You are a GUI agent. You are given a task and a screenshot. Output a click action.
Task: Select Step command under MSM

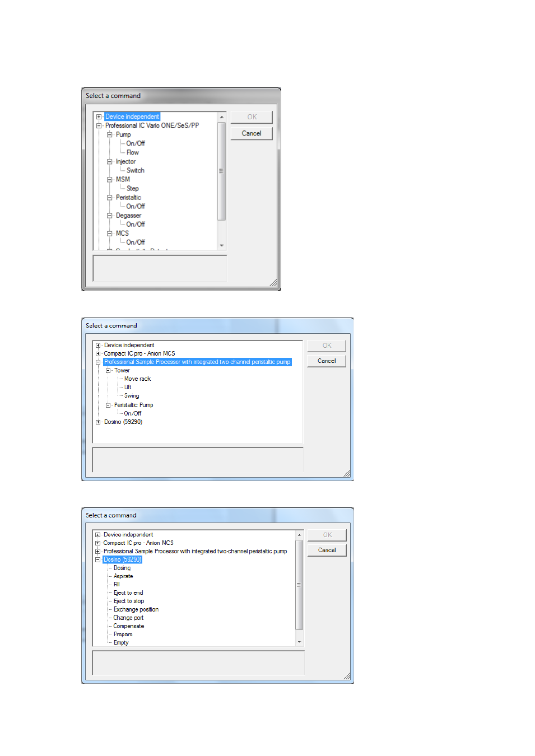(133, 189)
